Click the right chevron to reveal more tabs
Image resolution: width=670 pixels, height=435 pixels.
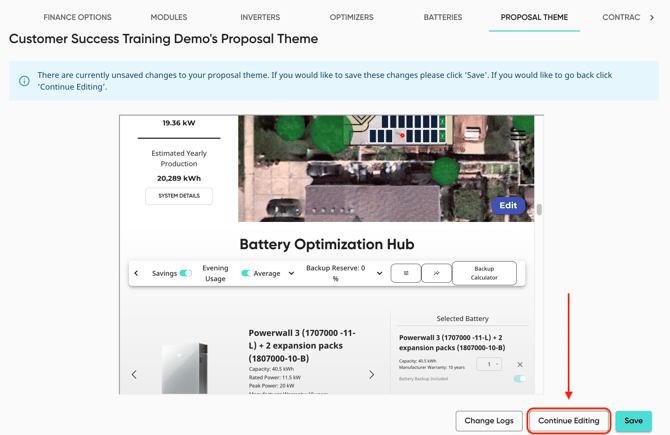pyautogui.click(x=652, y=18)
